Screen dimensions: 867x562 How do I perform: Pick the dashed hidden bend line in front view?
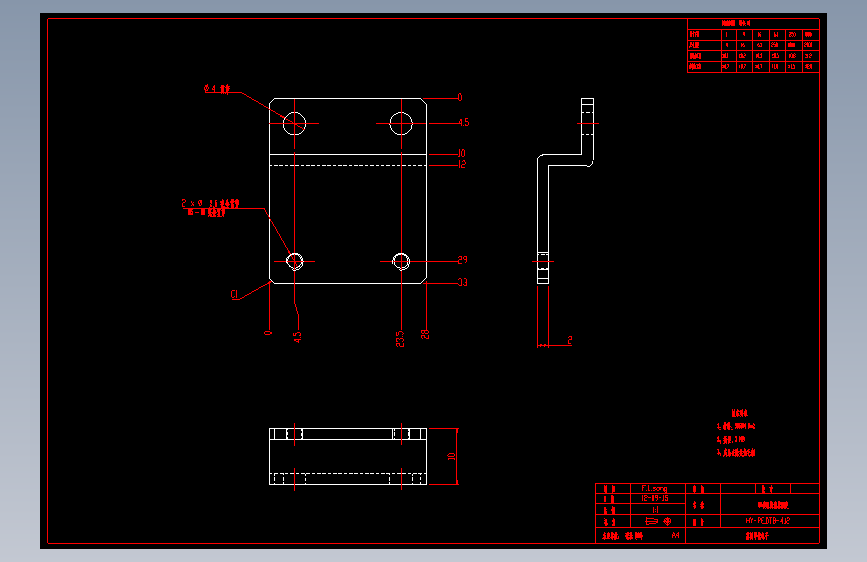point(348,165)
